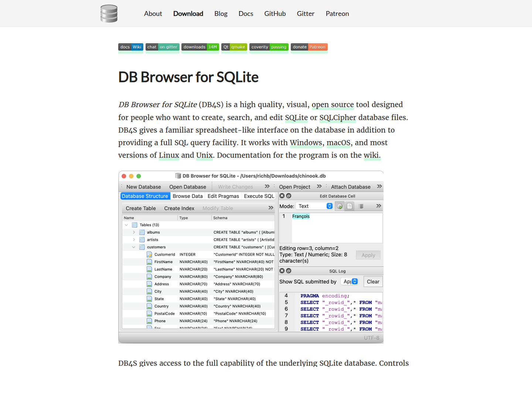
Task: Click the docs Wiki badge
Action: pyautogui.click(x=131, y=47)
